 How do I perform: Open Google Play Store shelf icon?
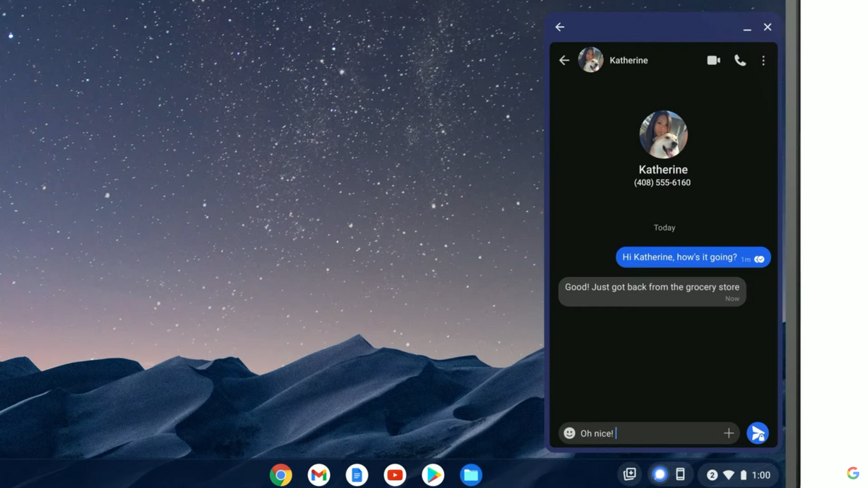click(433, 475)
